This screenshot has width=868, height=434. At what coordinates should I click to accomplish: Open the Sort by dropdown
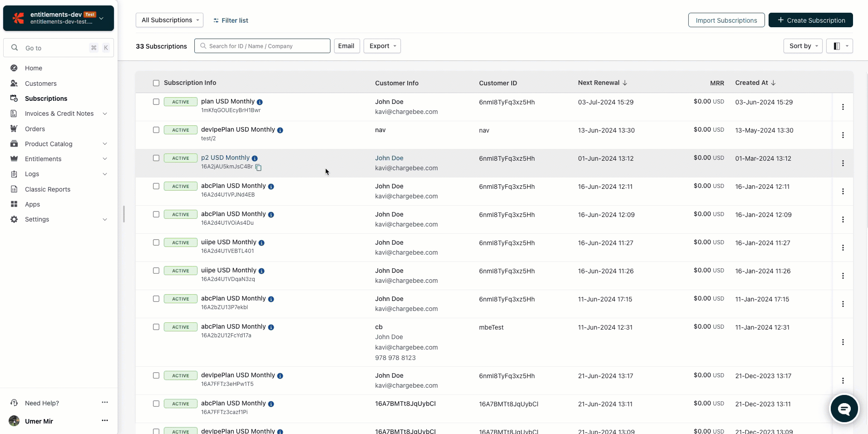(802, 46)
